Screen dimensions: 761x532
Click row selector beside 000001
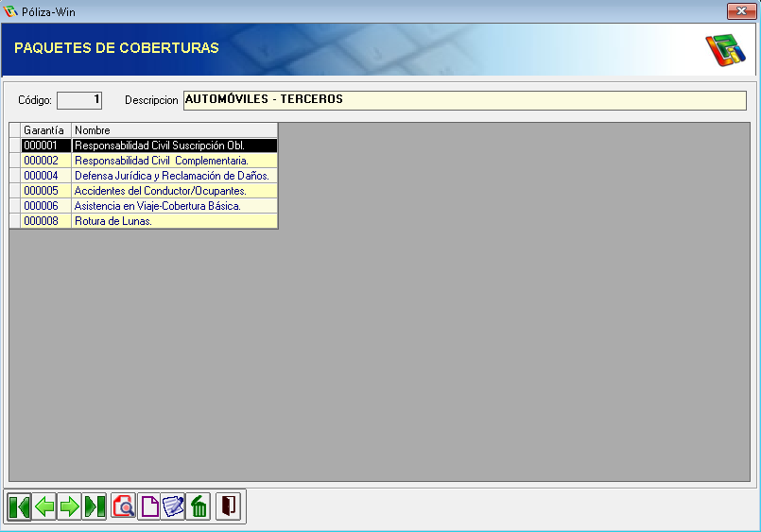click(x=15, y=146)
